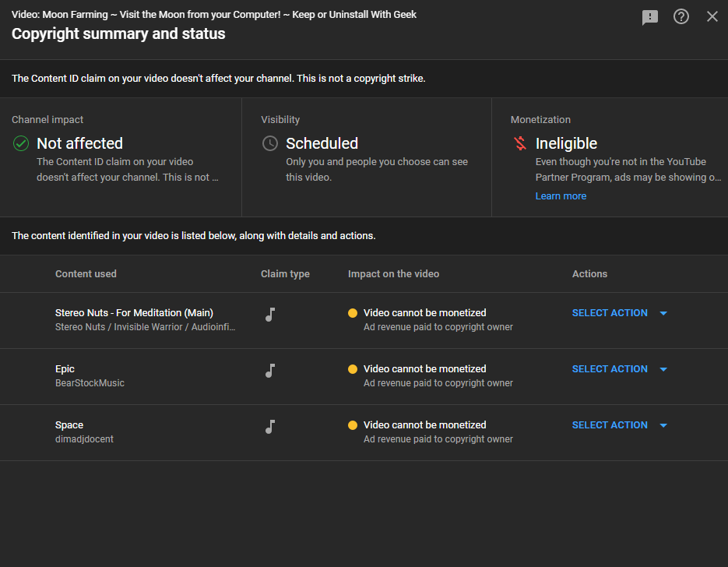Click the 'Visibility' label
Image resolution: width=728 pixels, height=567 pixels.
pyautogui.click(x=280, y=120)
